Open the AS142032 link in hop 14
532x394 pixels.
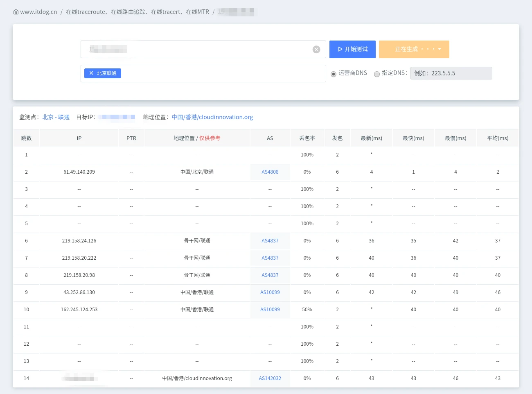270,378
